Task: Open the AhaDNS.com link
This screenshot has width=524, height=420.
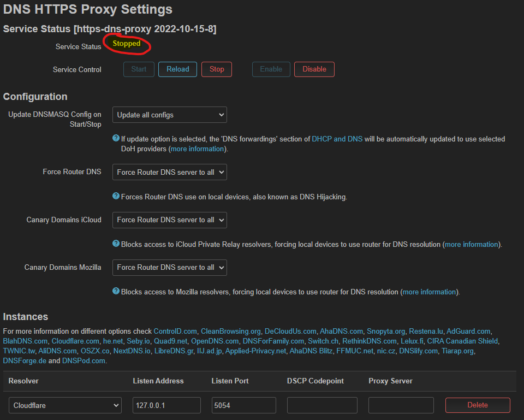Action: [341, 332]
